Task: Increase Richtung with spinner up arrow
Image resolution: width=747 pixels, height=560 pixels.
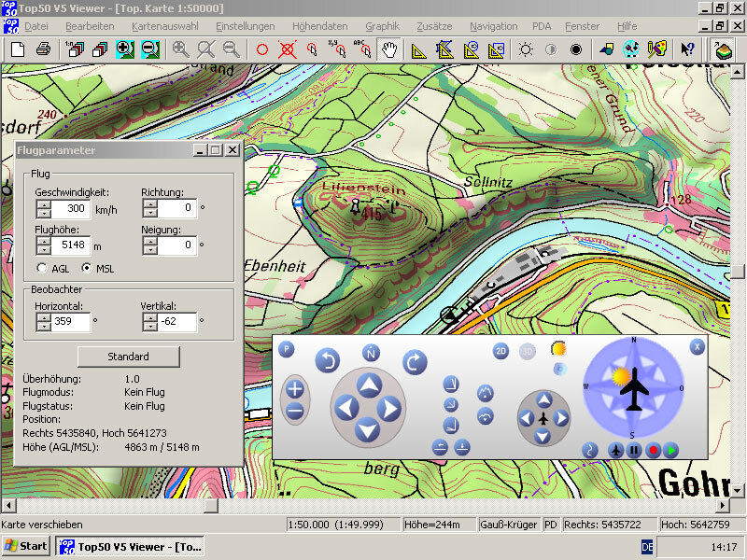Action: tap(150, 204)
